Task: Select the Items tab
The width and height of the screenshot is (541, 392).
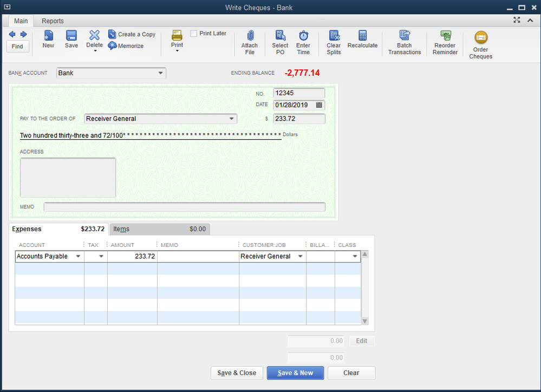Action: [x=121, y=228]
